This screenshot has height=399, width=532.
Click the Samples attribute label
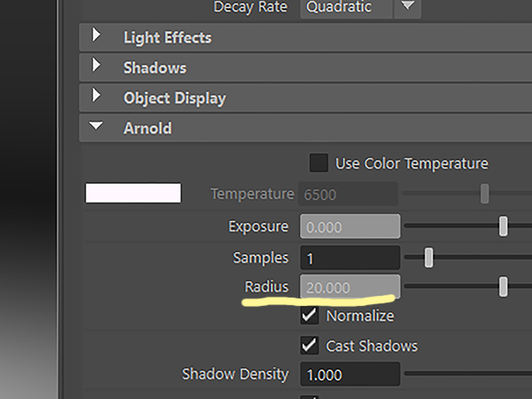pyautogui.click(x=260, y=258)
